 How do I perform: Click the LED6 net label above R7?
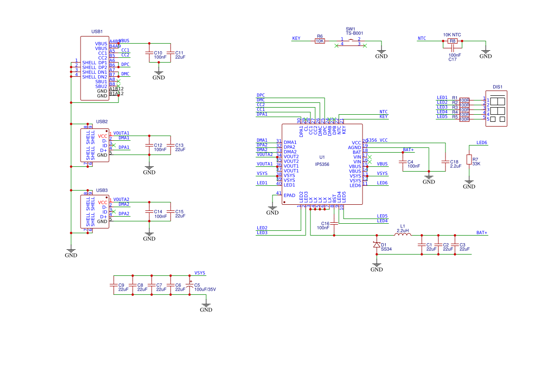coord(481,143)
